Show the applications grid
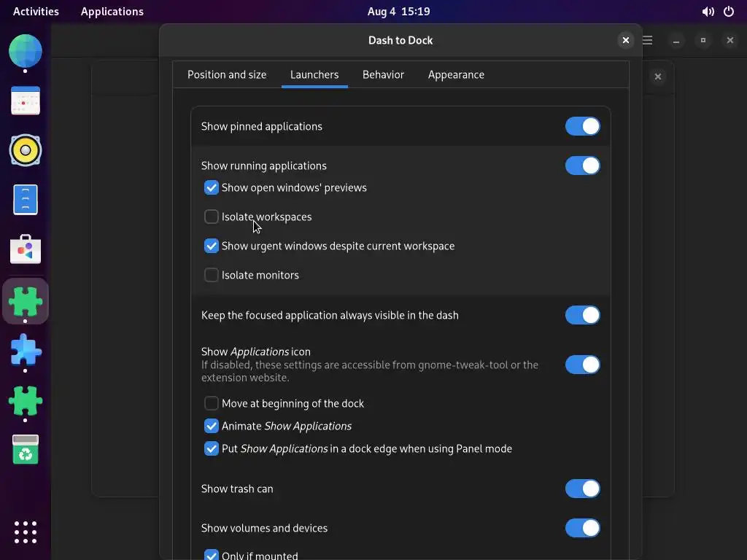This screenshot has width=747, height=560. click(26, 532)
